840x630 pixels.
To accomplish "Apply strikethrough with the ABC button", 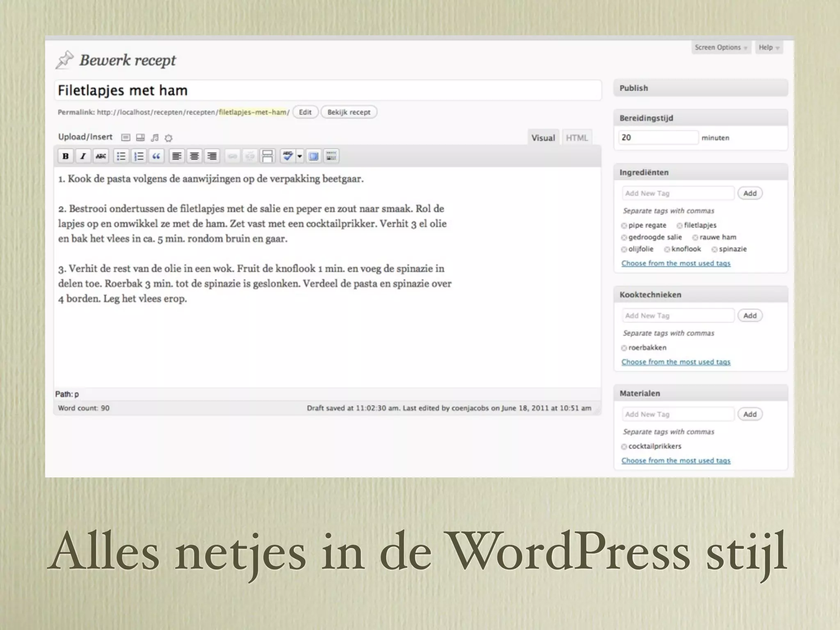I will (100, 156).
